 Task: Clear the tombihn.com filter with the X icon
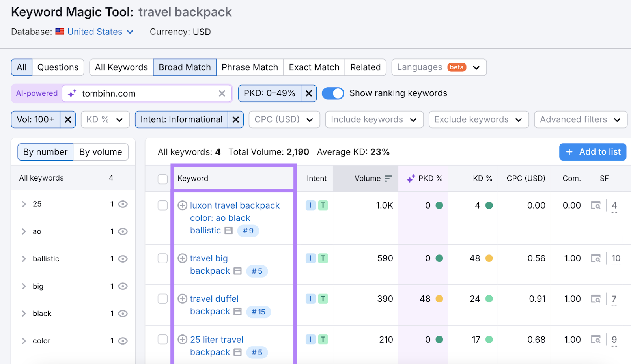[222, 93]
